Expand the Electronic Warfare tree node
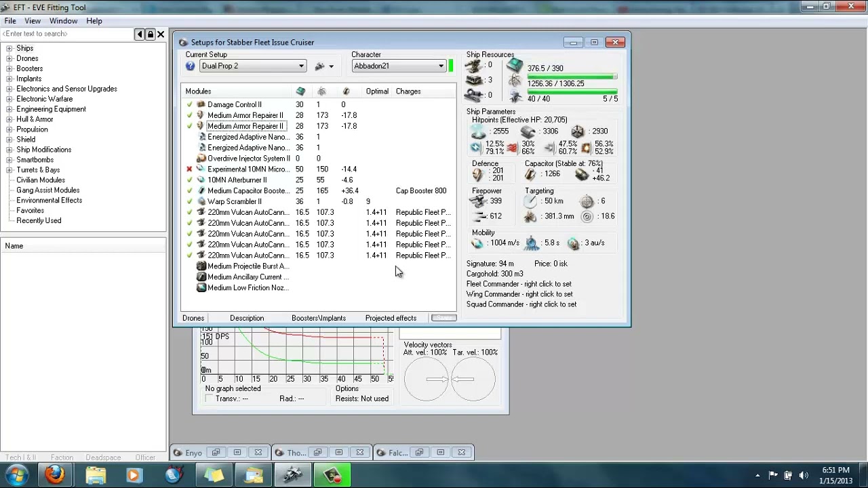 pyautogui.click(x=9, y=99)
